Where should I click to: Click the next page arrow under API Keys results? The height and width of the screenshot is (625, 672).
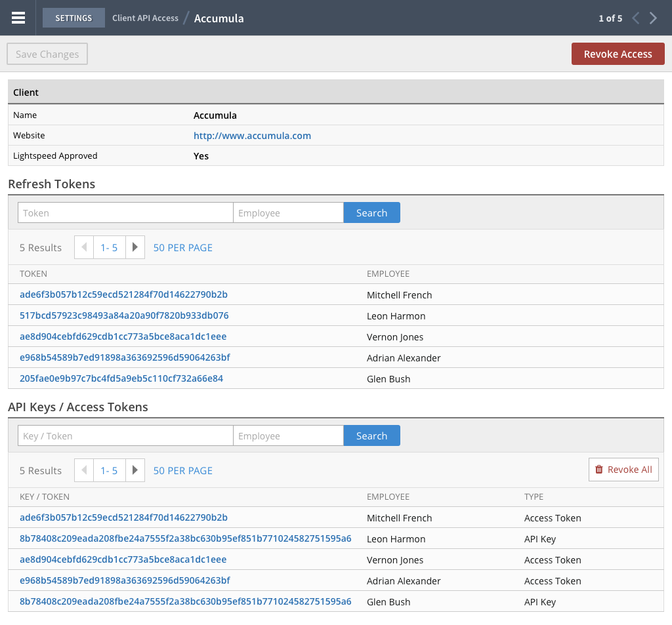point(135,470)
